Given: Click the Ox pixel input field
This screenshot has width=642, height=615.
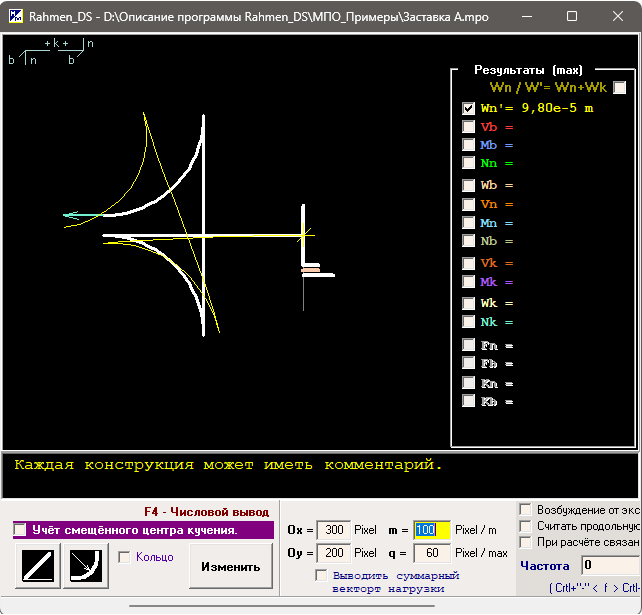Looking at the screenshot, I should pyautogui.click(x=333, y=529).
